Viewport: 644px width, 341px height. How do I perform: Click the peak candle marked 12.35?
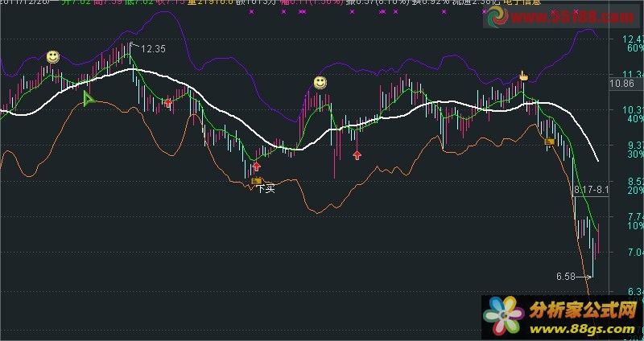point(130,51)
